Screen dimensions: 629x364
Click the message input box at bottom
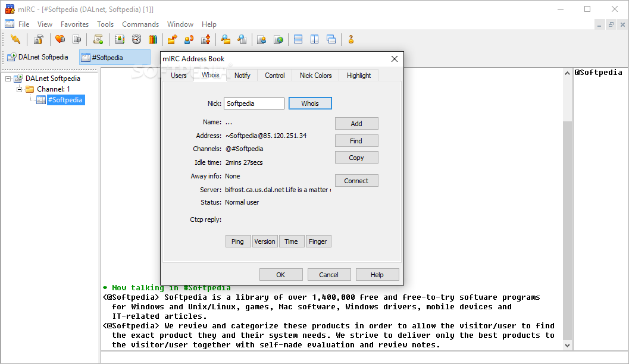click(x=363, y=357)
